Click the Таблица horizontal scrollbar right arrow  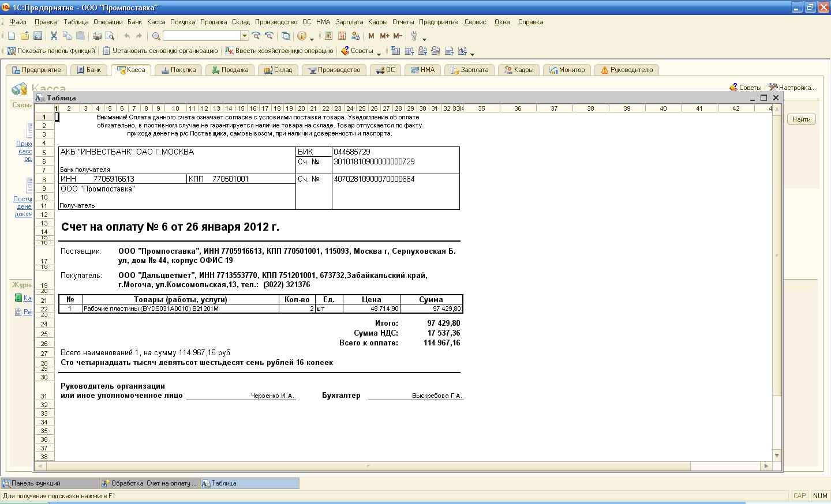(x=766, y=466)
